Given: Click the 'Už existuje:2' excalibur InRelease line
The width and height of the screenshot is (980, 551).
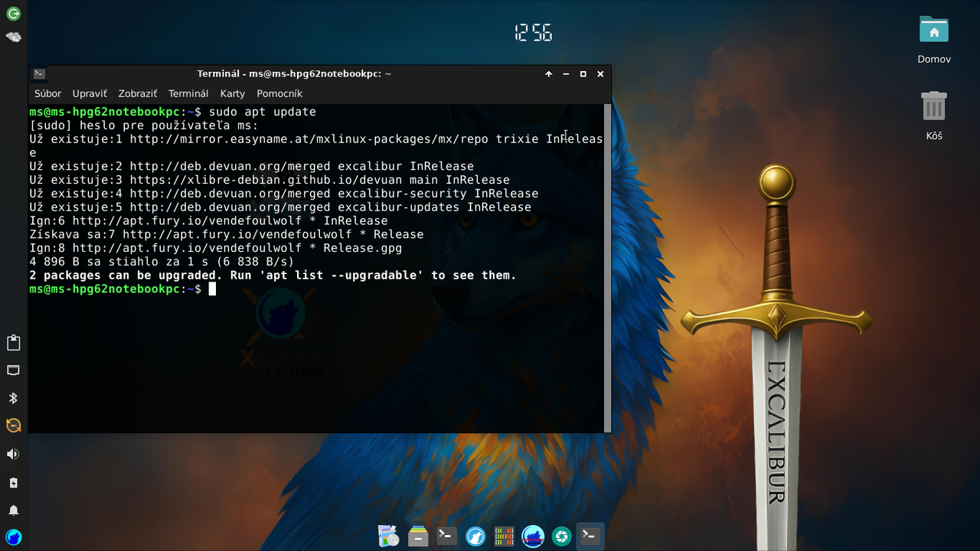Looking at the screenshot, I should [x=252, y=166].
